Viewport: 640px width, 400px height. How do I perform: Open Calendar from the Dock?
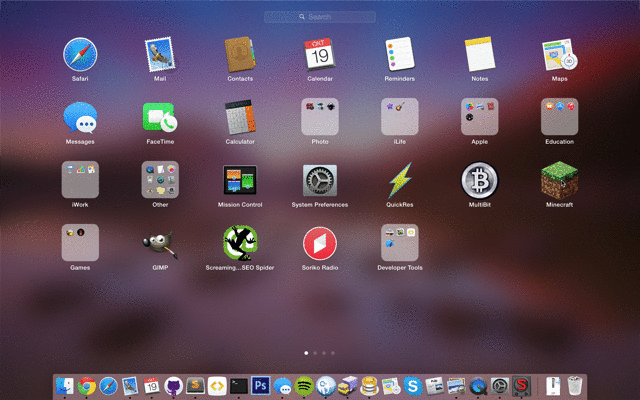coord(151,385)
